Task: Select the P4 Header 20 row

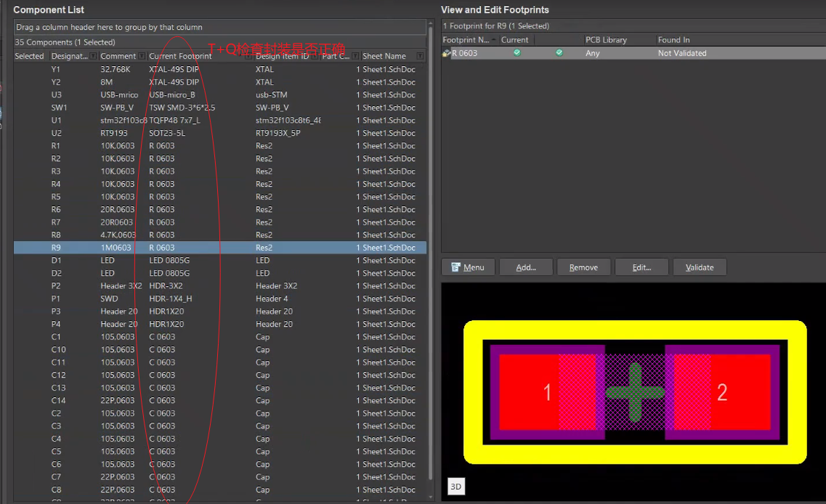Action: point(219,324)
